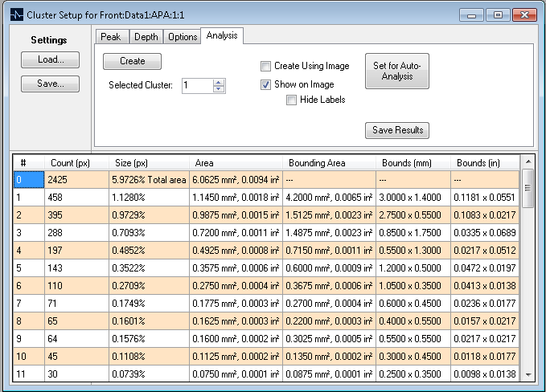Viewport: 546px width, 392px height.
Task: Toggle the Hide Labels checkbox
Action: (x=292, y=100)
